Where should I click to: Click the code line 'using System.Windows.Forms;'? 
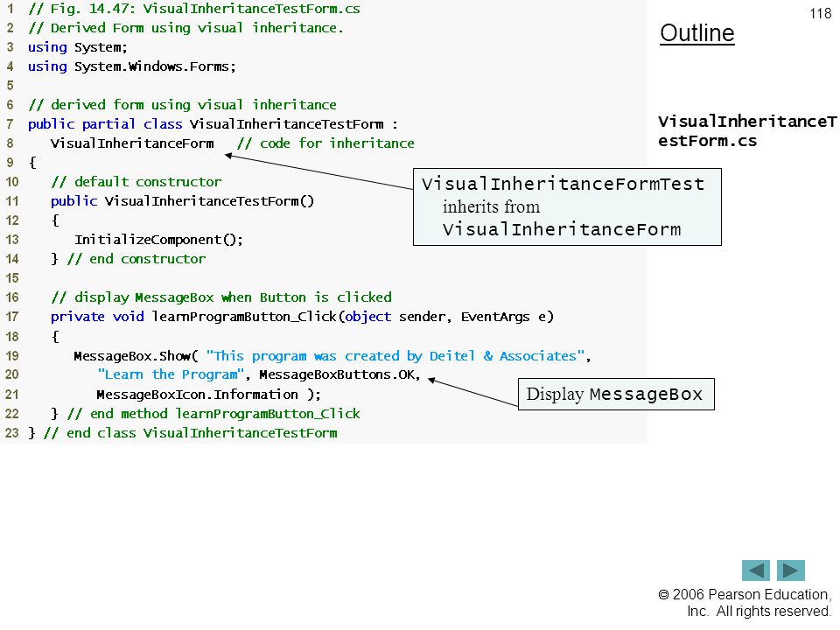132,66
